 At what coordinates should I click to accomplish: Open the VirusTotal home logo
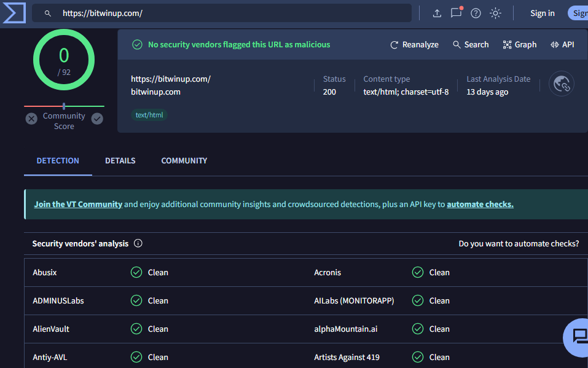[14, 13]
